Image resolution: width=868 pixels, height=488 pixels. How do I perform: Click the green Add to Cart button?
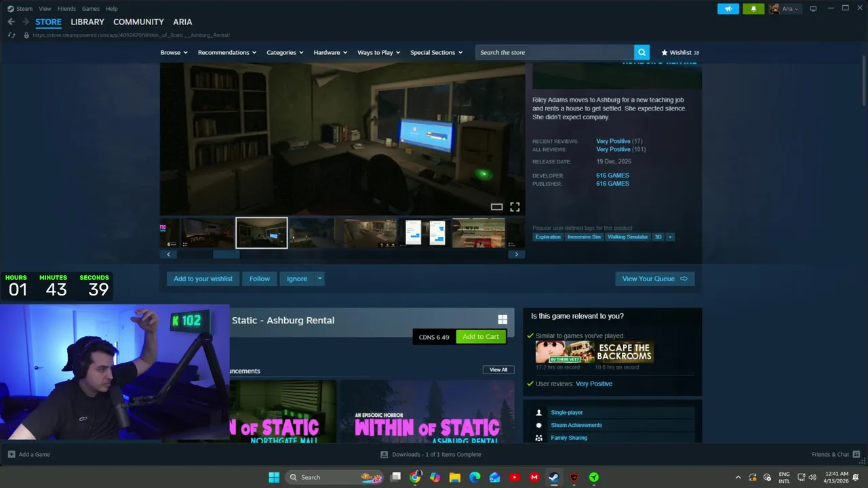(481, 336)
